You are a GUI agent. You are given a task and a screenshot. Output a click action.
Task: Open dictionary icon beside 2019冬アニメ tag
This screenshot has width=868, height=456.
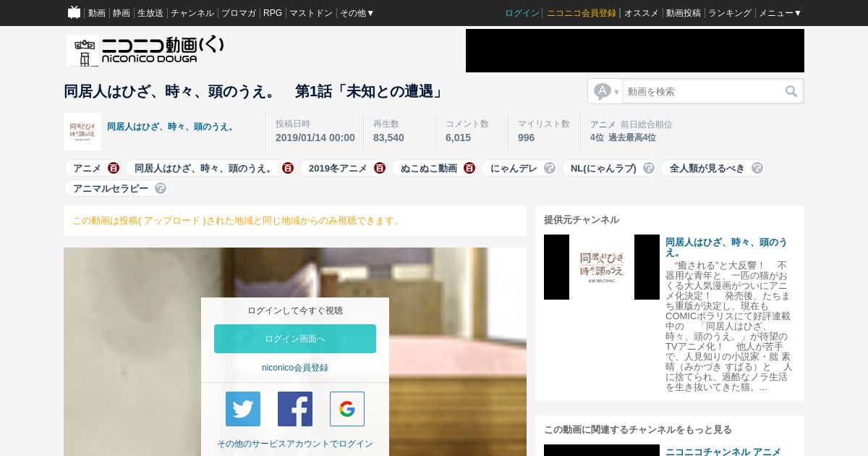click(x=380, y=168)
